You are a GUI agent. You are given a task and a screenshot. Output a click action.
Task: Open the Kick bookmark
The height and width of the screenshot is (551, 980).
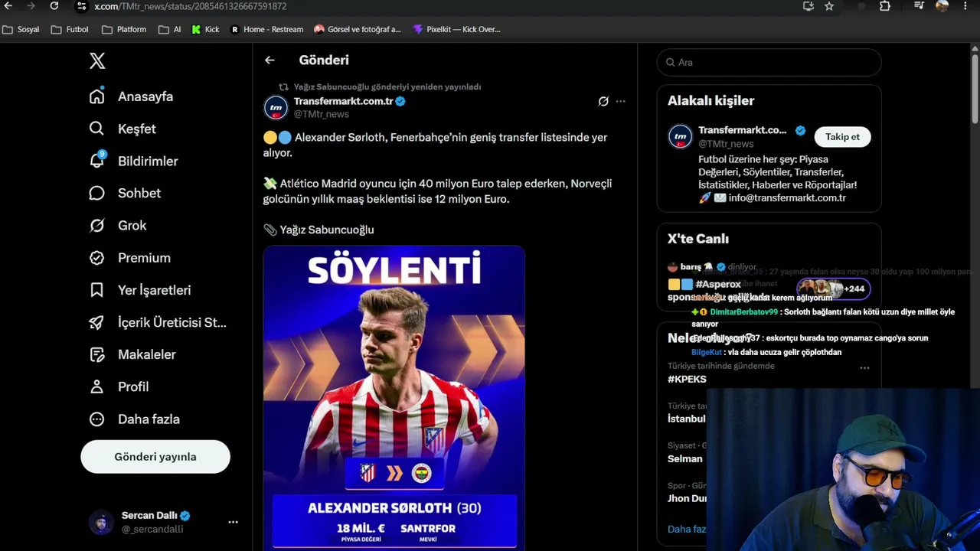pos(205,29)
